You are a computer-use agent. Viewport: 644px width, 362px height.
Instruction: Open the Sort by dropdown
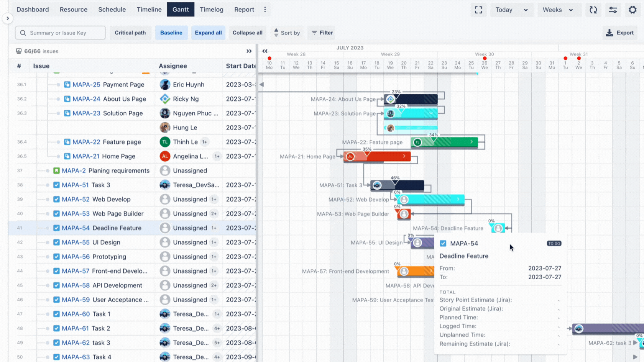click(x=287, y=33)
